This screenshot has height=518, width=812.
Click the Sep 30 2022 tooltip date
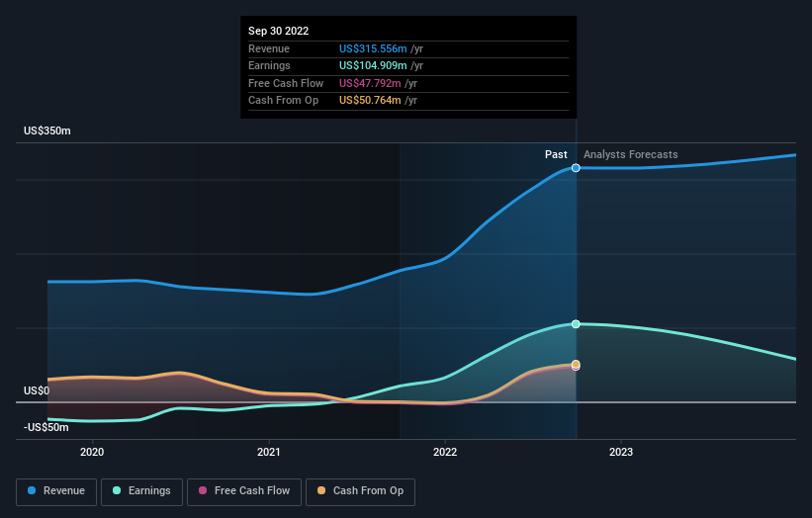coord(279,31)
